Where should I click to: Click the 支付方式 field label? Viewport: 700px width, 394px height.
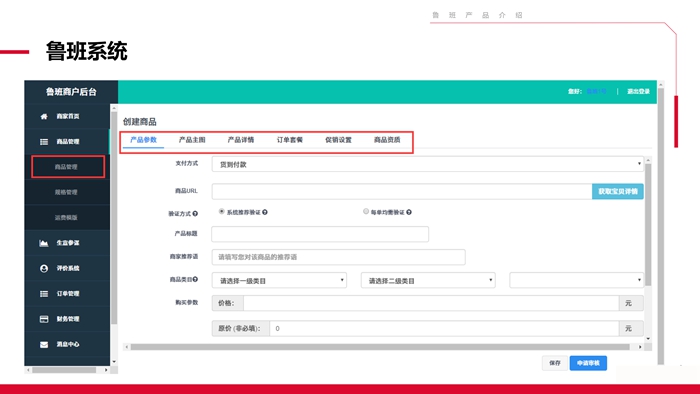[x=187, y=163]
